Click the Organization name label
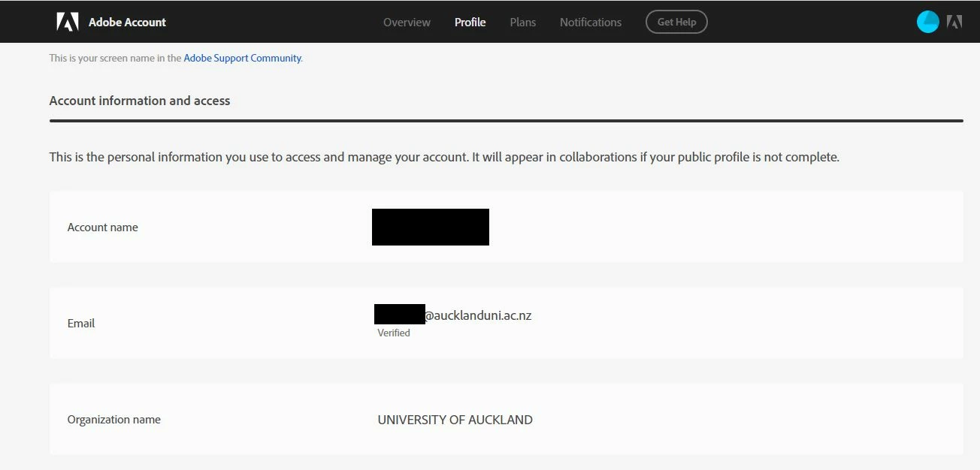Screen dimensions: 980x470 click(x=114, y=420)
